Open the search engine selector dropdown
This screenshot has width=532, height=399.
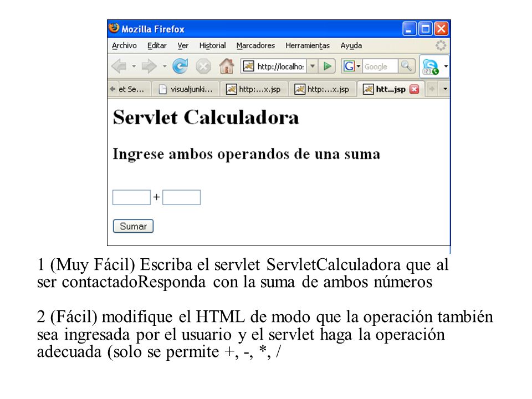[359, 66]
